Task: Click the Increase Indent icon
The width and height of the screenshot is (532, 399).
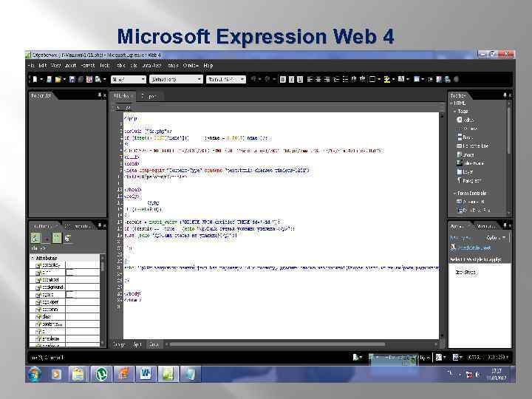Action: pos(363,79)
